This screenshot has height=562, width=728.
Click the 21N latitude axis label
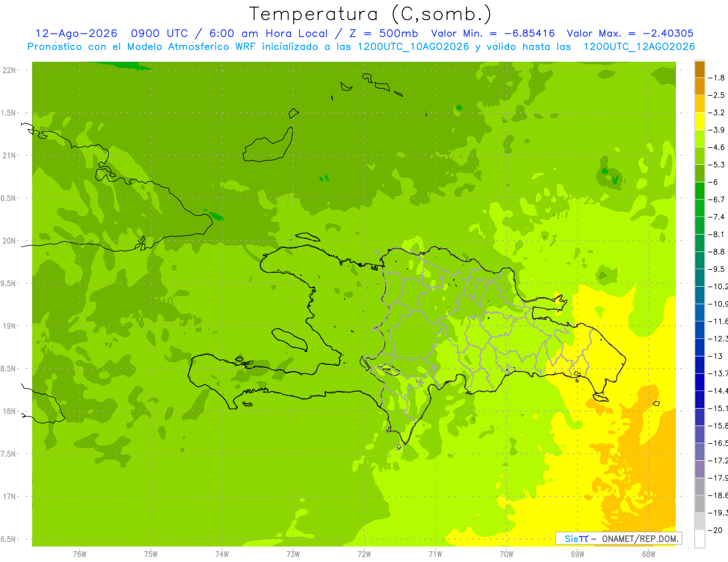coord(10,156)
